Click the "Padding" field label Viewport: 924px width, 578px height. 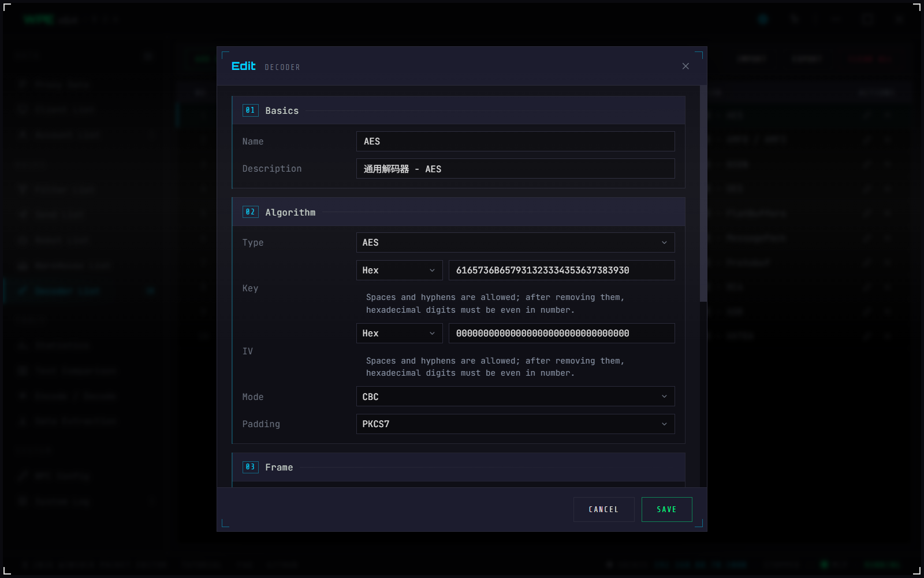tap(261, 424)
